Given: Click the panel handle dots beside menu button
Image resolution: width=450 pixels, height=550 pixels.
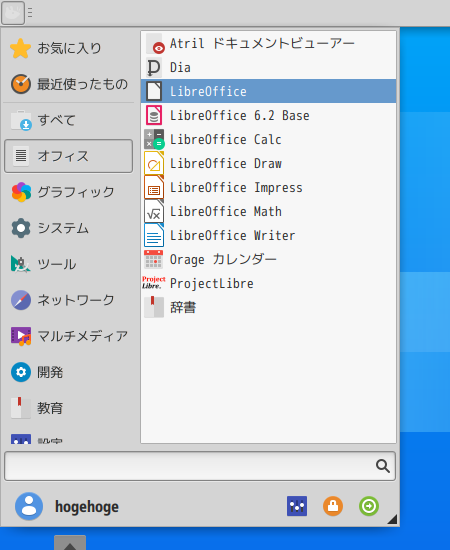Looking at the screenshot, I should coord(30,13).
